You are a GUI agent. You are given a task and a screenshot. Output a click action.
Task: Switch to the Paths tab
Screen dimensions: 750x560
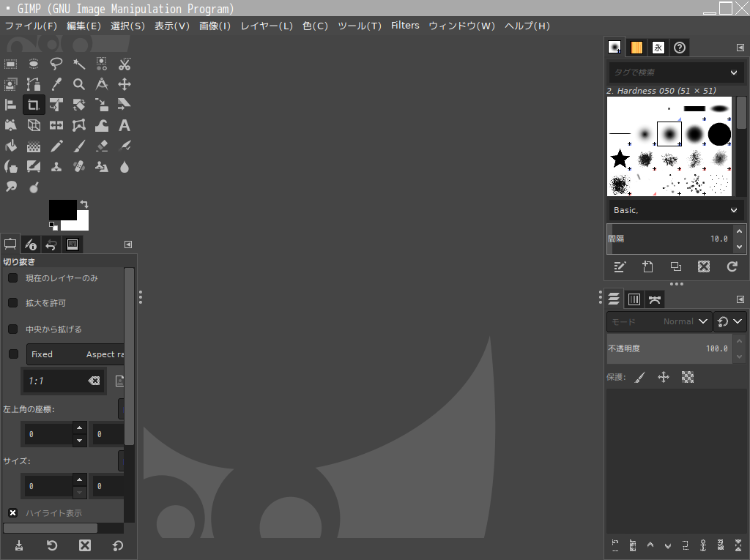[x=655, y=299]
